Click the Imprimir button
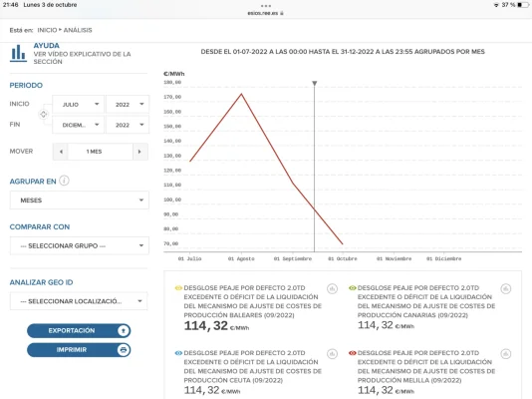The height and width of the screenshot is (399, 532). point(79,350)
